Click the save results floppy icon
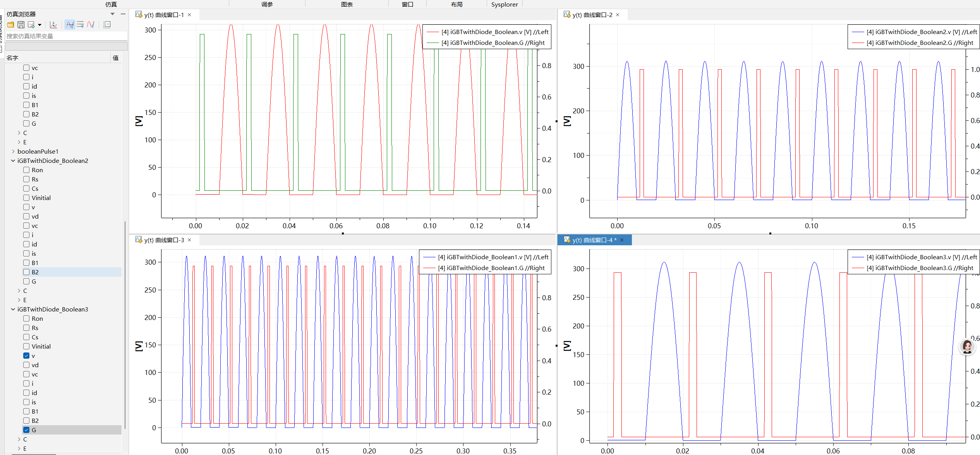The image size is (980, 455). tap(21, 25)
